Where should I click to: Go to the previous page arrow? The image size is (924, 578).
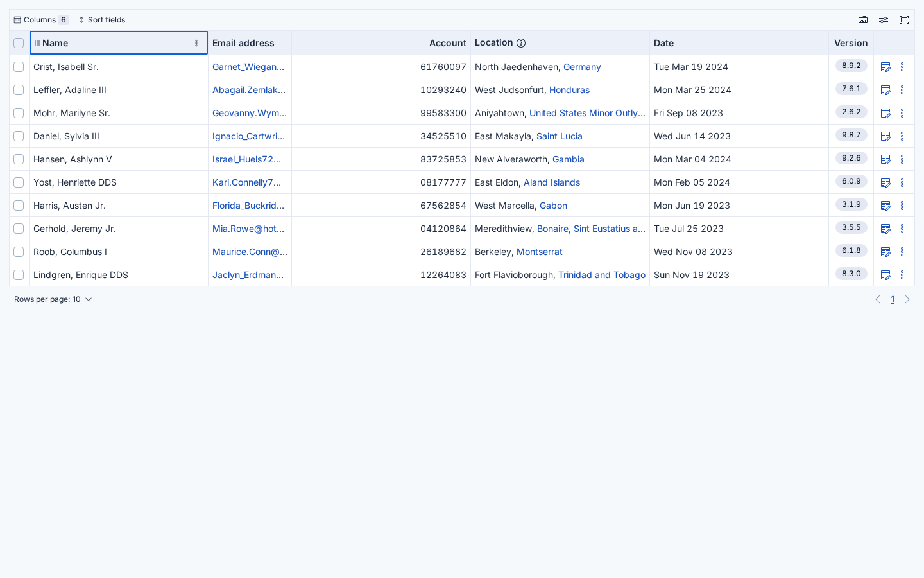click(x=878, y=299)
